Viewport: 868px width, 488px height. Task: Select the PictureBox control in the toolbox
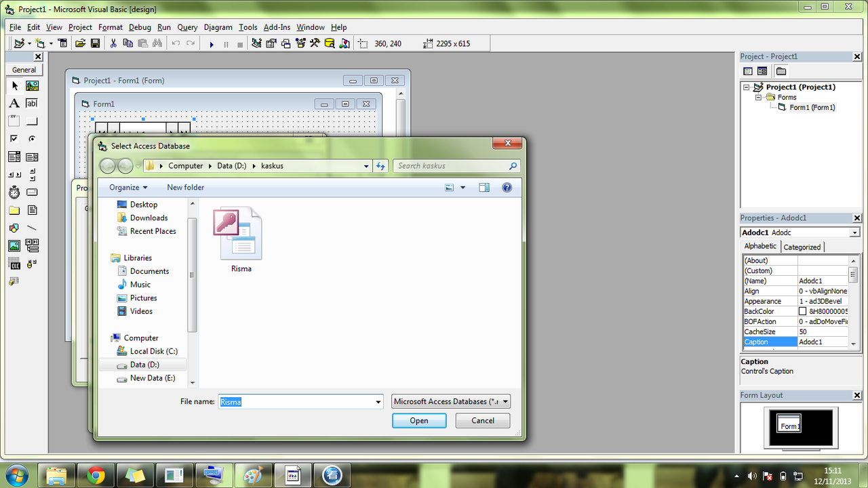point(32,86)
